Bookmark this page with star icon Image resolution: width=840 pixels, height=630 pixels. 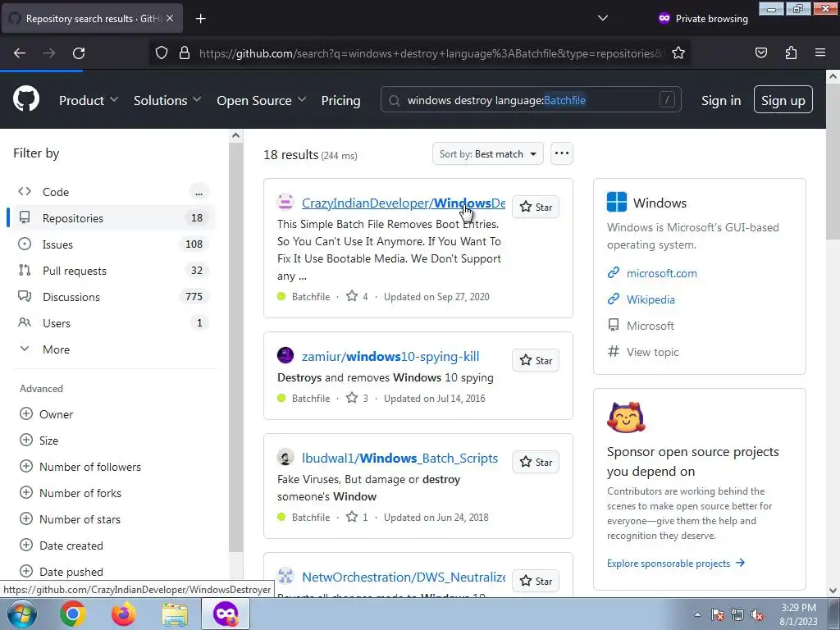click(x=678, y=53)
